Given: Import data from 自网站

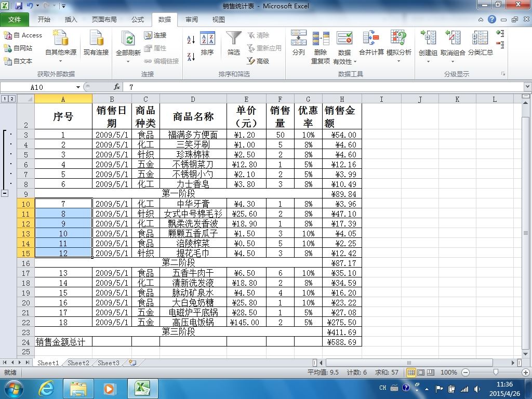Looking at the screenshot, I should point(18,48).
